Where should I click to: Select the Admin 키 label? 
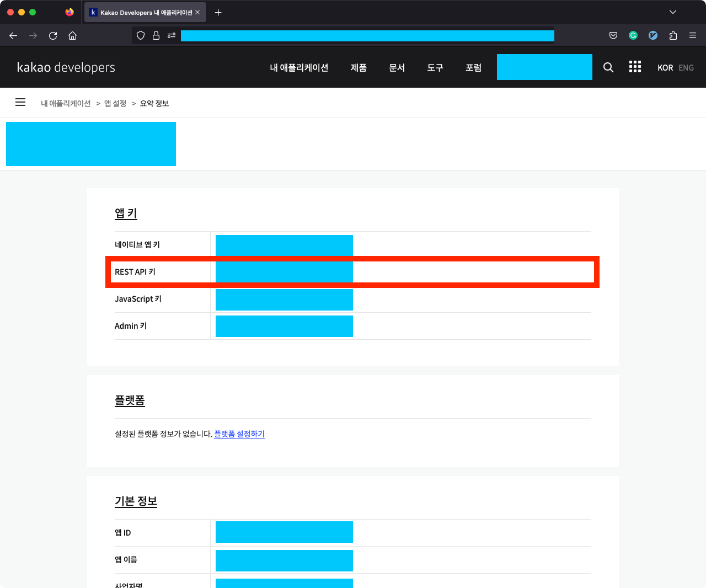coord(131,325)
